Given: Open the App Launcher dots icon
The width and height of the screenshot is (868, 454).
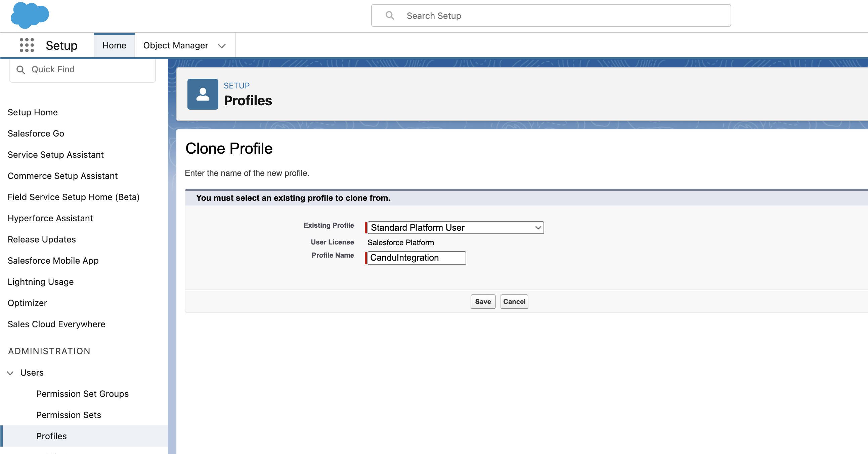Looking at the screenshot, I should (27, 45).
